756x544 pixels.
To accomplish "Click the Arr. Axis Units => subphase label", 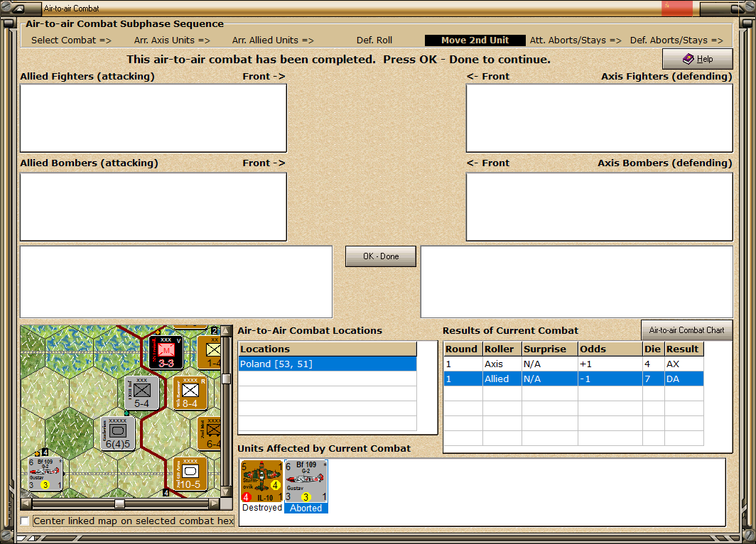I will (x=172, y=40).
